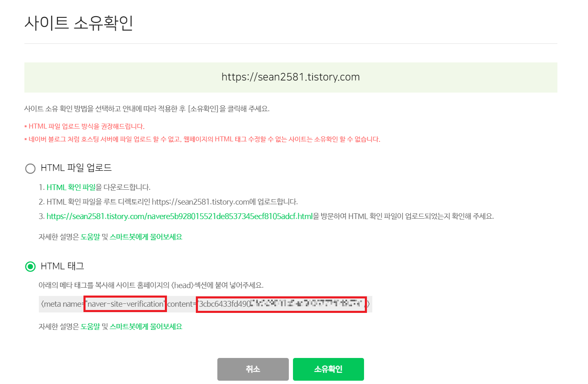Click the site URL sean2581.tistory.com banner
This screenshot has height=384, width=588.
click(x=290, y=77)
